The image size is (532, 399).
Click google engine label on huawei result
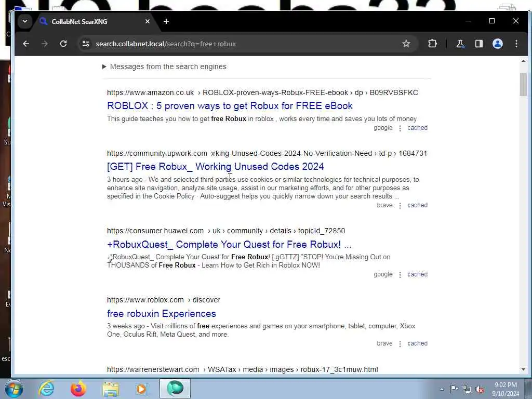[x=383, y=274]
